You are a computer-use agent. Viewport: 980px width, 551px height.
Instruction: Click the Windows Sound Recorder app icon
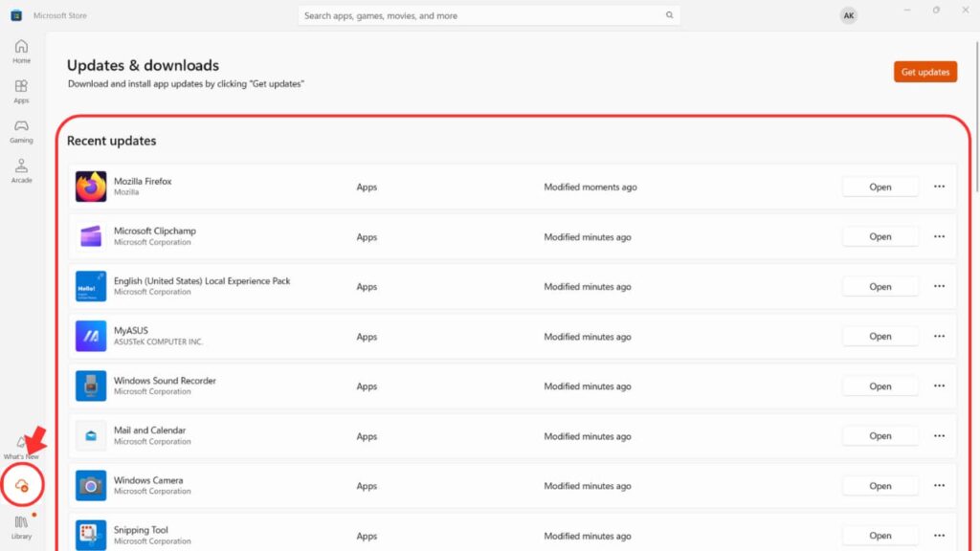coord(91,386)
